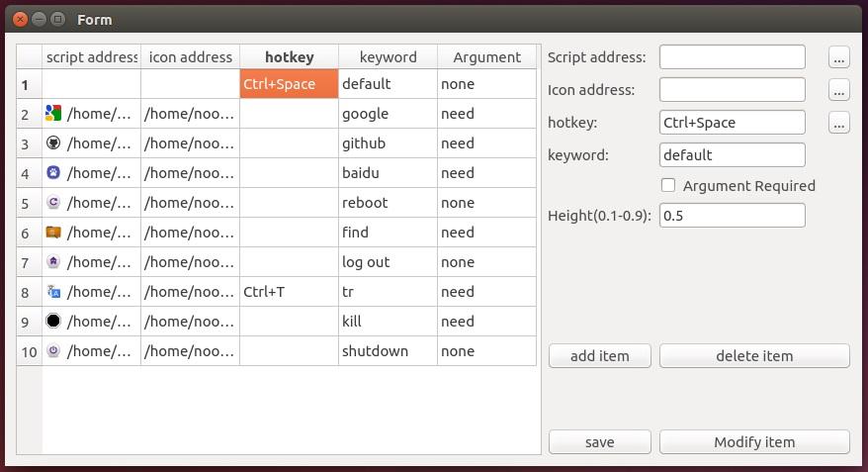Select the empty hotkey cell in kill row

(x=289, y=321)
